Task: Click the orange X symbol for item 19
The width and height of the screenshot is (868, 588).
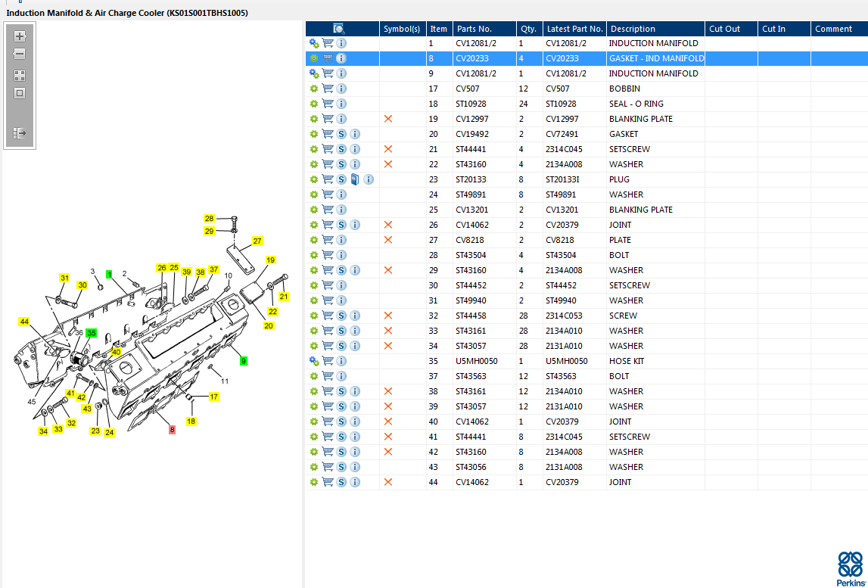Action: coord(388,119)
